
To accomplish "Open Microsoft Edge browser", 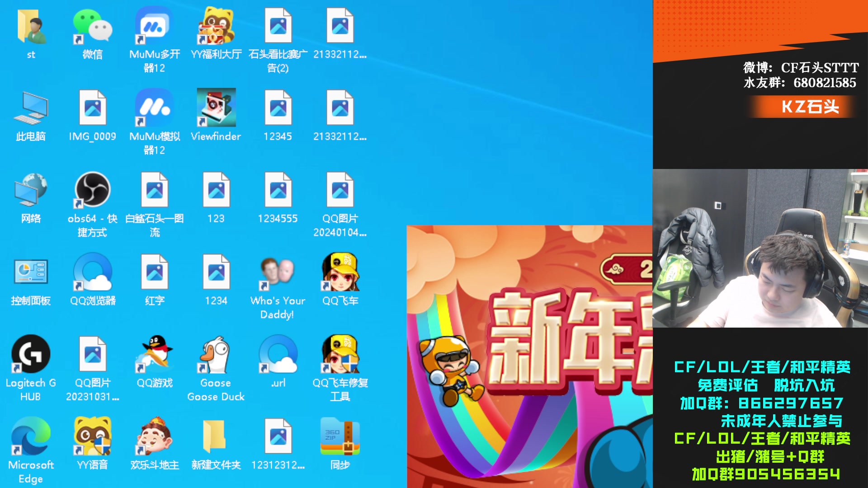I will coord(30,437).
